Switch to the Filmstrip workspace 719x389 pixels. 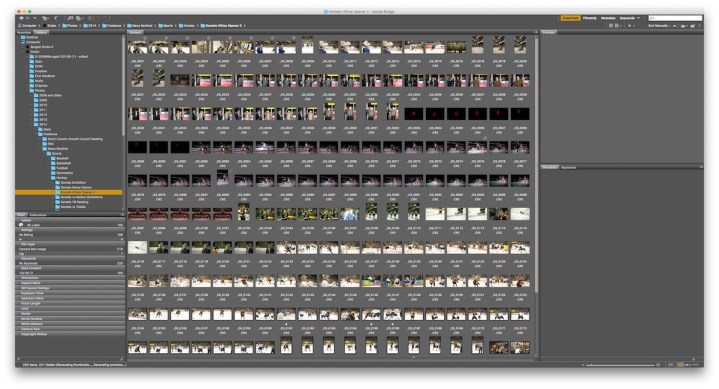click(590, 18)
